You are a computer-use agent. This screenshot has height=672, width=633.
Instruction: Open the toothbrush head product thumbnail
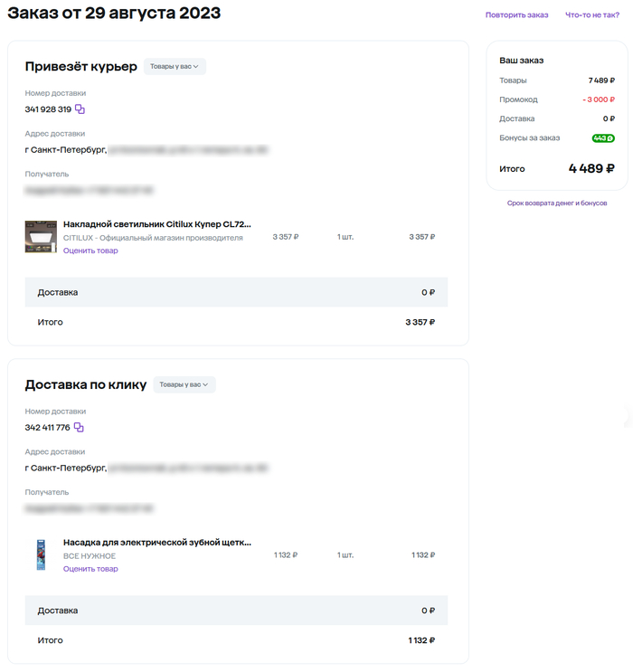tap(41, 555)
